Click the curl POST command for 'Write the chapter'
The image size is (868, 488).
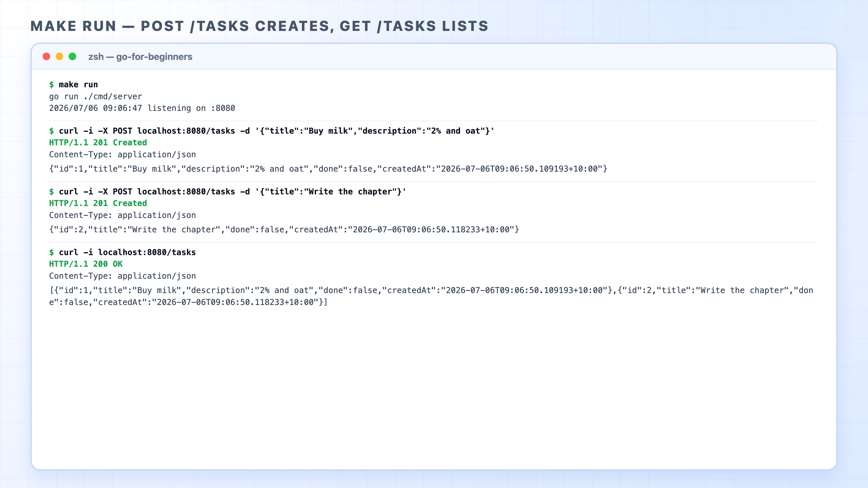click(x=228, y=192)
